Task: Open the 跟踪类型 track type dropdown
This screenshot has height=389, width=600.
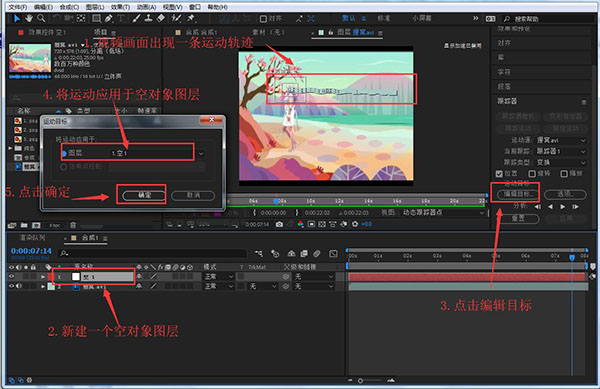Action: 561,163
